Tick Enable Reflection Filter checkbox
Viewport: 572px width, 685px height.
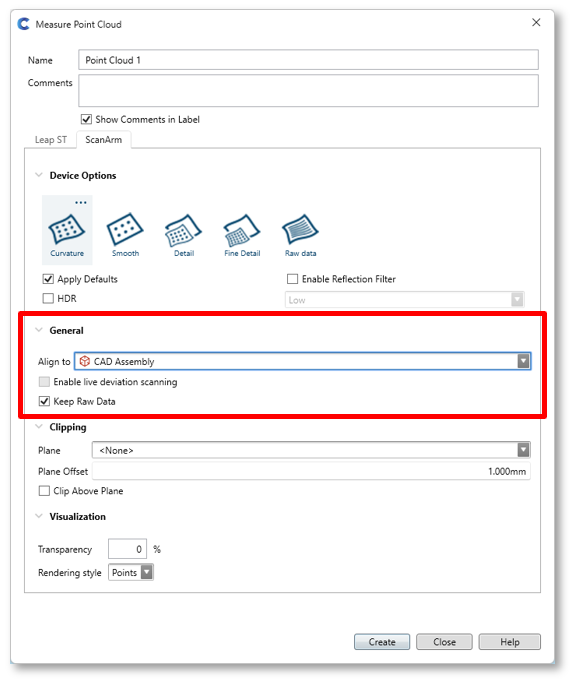pyautogui.click(x=292, y=279)
